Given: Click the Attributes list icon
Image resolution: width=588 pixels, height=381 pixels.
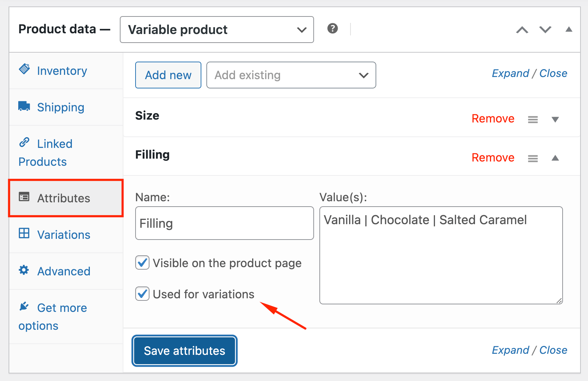Looking at the screenshot, I should (x=24, y=197).
